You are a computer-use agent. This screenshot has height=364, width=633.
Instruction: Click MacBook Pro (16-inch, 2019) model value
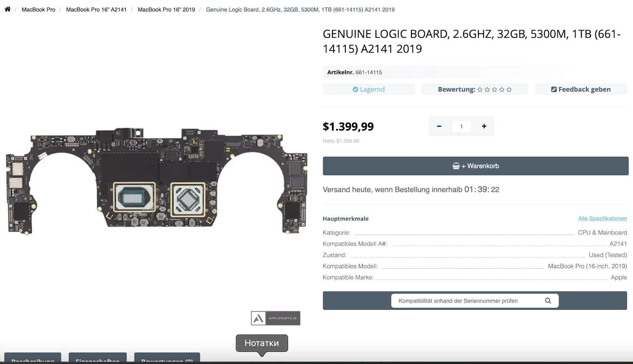click(587, 266)
